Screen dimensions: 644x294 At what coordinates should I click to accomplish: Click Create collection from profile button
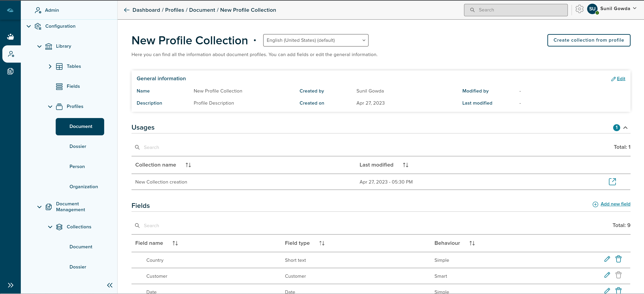coord(588,40)
